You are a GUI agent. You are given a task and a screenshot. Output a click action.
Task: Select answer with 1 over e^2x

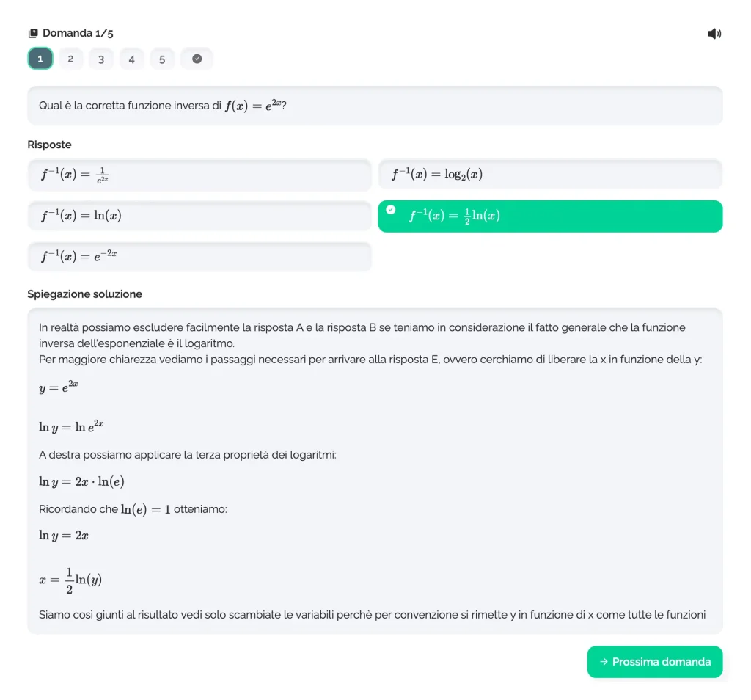tap(199, 175)
